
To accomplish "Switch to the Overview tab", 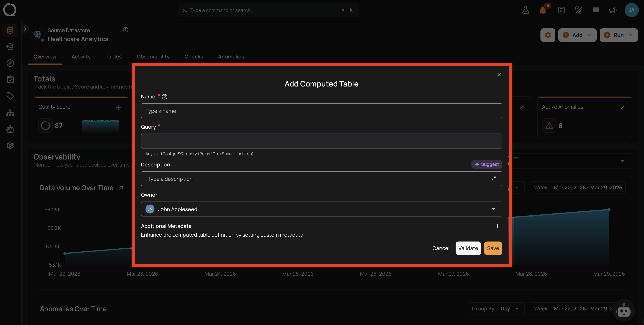I will [45, 57].
